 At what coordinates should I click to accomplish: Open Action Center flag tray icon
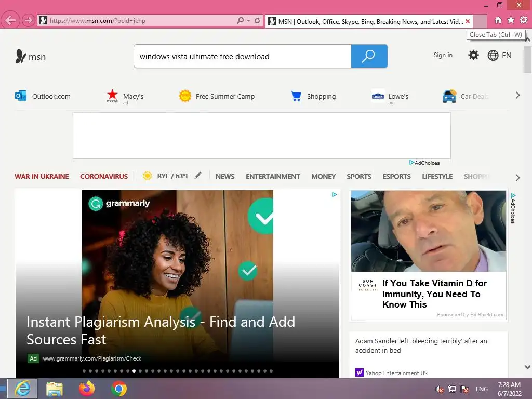pos(464,389)
